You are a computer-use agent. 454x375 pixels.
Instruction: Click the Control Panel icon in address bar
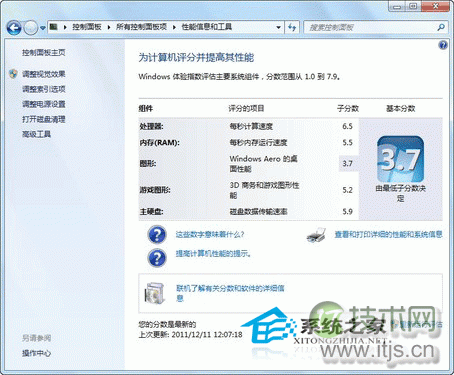(54, 27)
